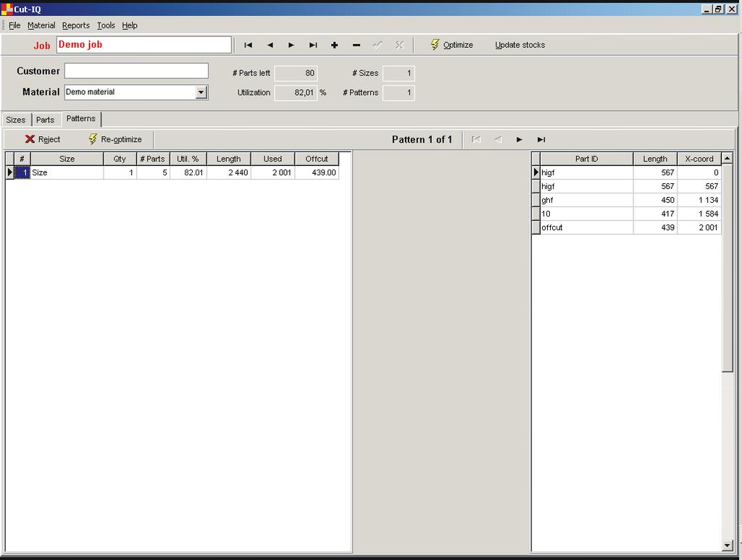
Task: Click the cancel edit X icon
Action: tap(399, 45)
